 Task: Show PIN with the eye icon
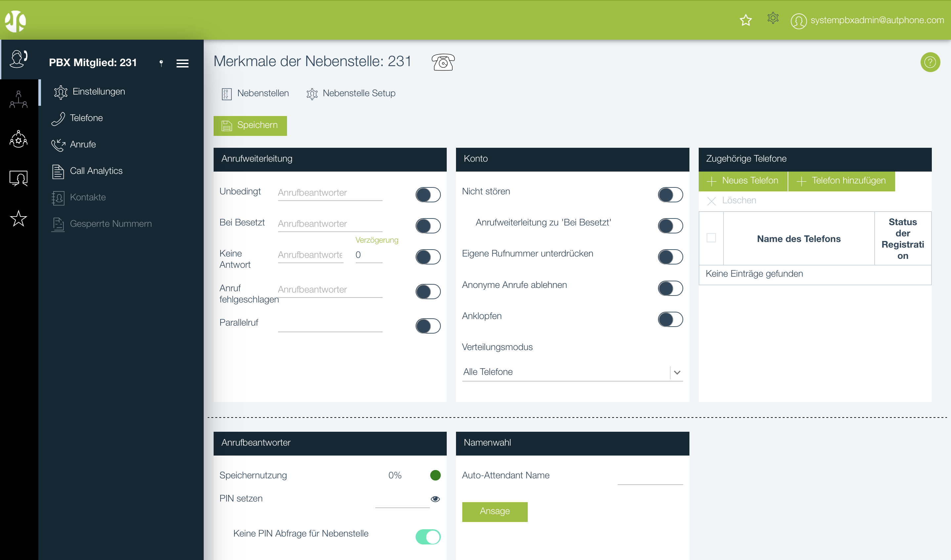(435, 499)
